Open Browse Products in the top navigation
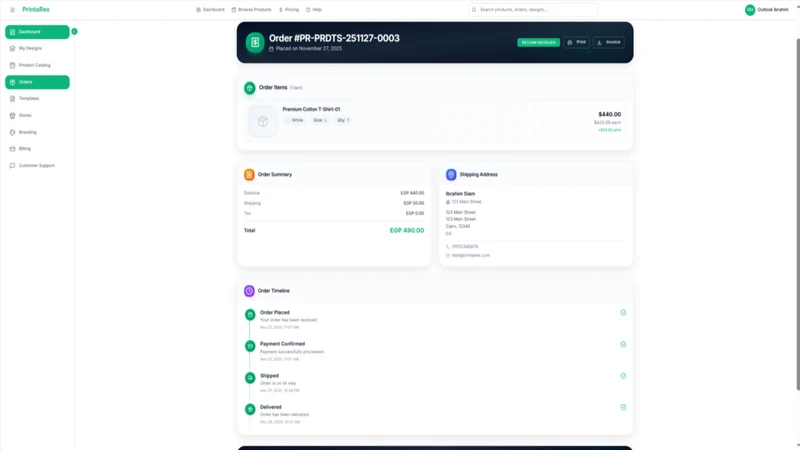Image resolution: width=800 pixels, height=450 pixels. click(x=251, y=10)
